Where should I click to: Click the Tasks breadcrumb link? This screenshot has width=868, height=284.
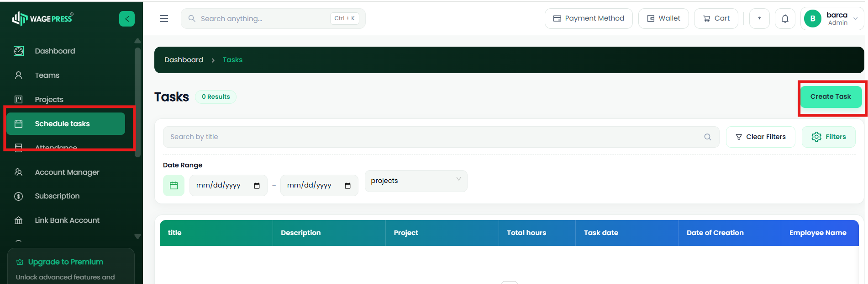click(232, 60)
